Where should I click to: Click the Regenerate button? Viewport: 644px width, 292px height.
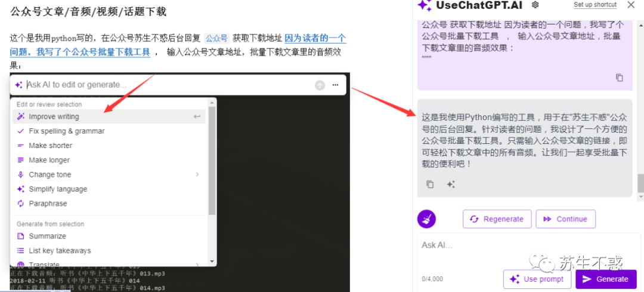[497, 219]
